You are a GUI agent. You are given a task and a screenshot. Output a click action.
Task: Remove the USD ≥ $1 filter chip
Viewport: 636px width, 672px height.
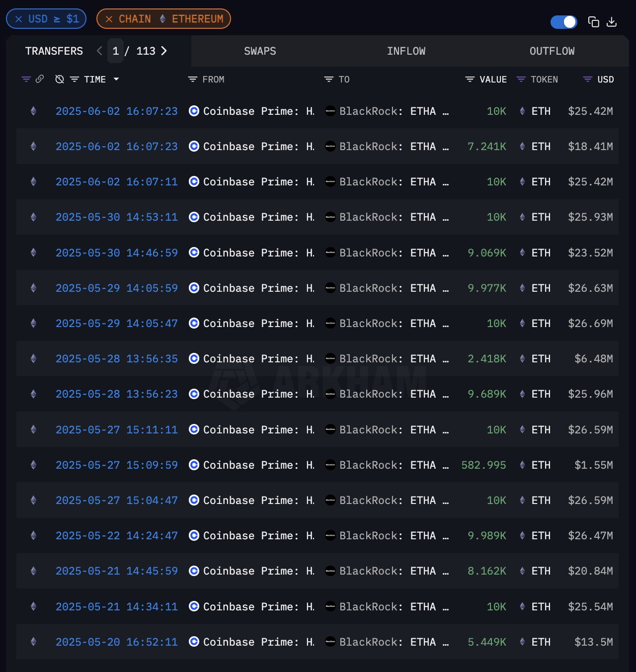(x=18, y=19)
